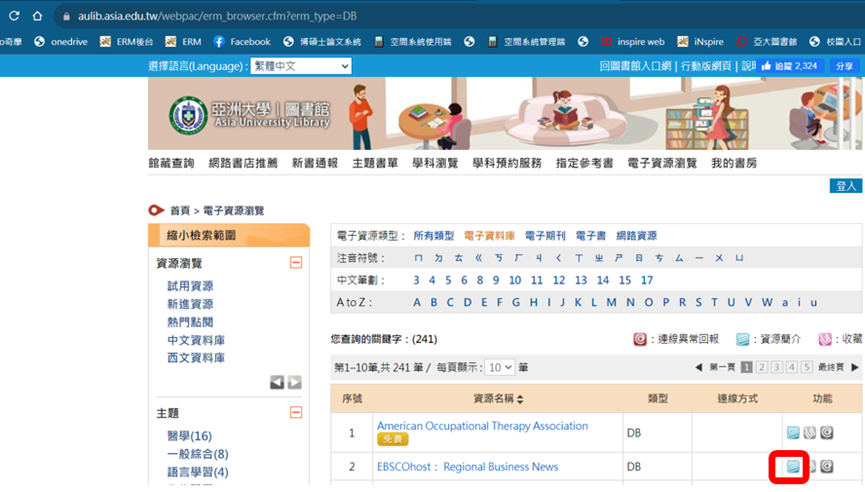The image size is (865, 492).
Task: Open the American Occupational Therapy Association link
Action: click(x=482, y=426)
